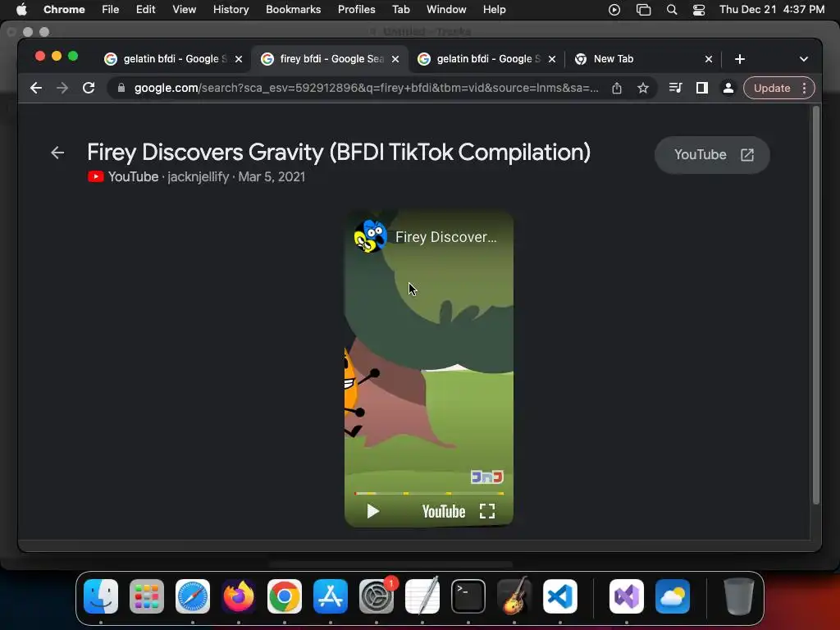Screen dimensions: 840x630
Task: Open the three-dot Chrome menu
Action: (x=804, y=89)
